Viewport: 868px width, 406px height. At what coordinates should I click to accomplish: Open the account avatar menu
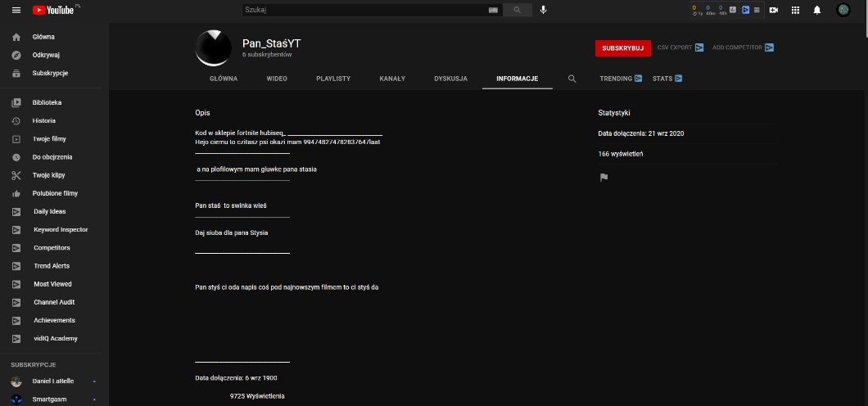tap(843, 10)
